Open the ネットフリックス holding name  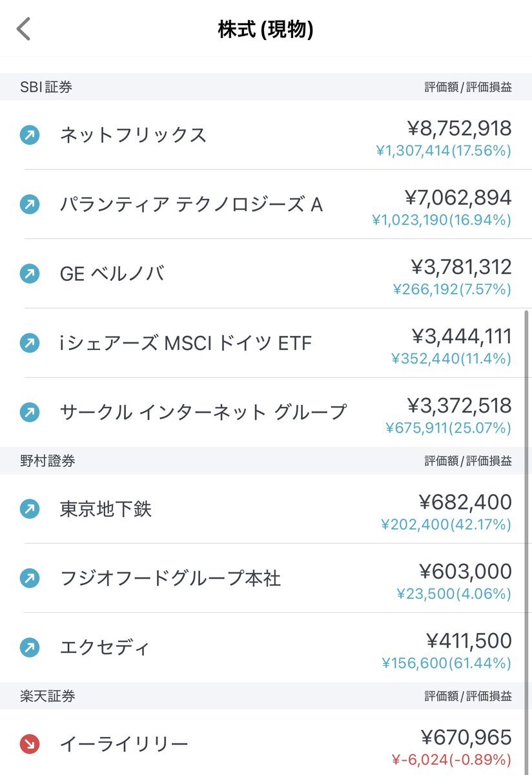133,135
